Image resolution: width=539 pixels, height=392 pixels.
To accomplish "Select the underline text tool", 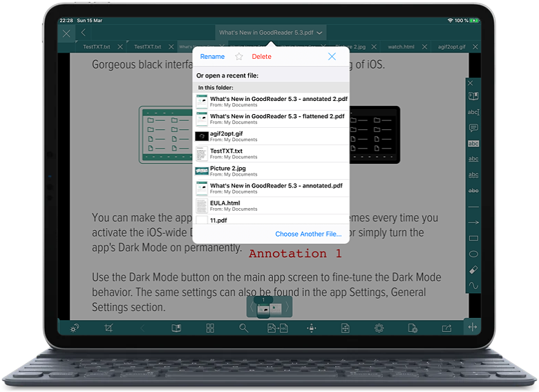I will [473, 159].
